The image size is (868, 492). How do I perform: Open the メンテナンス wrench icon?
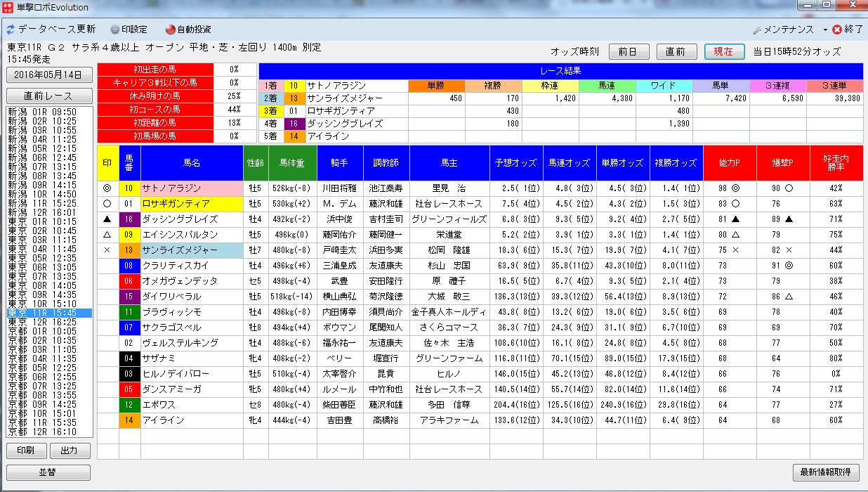click(x=757, y=30)
